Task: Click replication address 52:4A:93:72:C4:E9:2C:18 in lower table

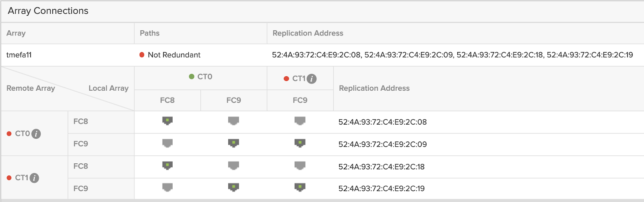Action: point(381,167)
